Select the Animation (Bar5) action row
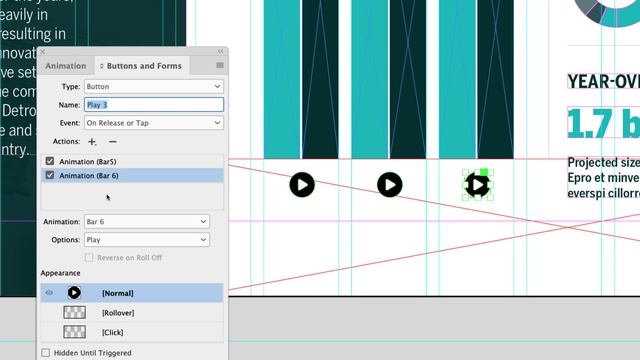Screen dimensions: 640x360 [x=132, y=162]
